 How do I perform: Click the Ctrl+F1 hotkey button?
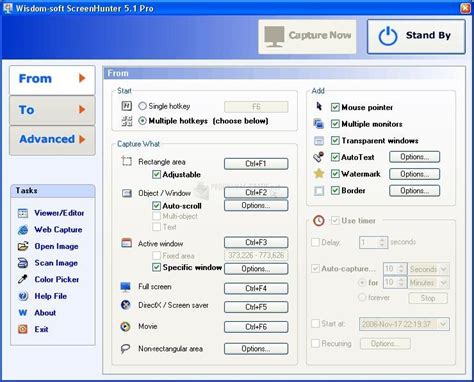click(256, 164)
